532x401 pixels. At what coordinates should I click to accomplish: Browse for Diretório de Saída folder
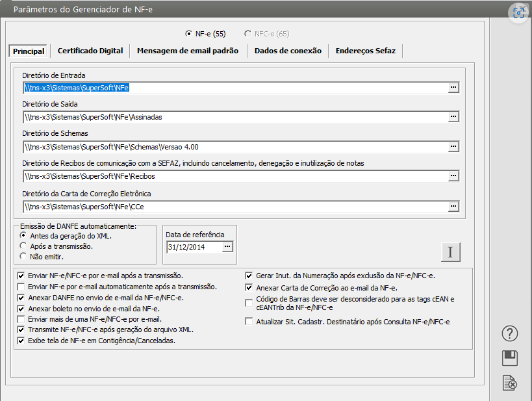pos(453,117)
